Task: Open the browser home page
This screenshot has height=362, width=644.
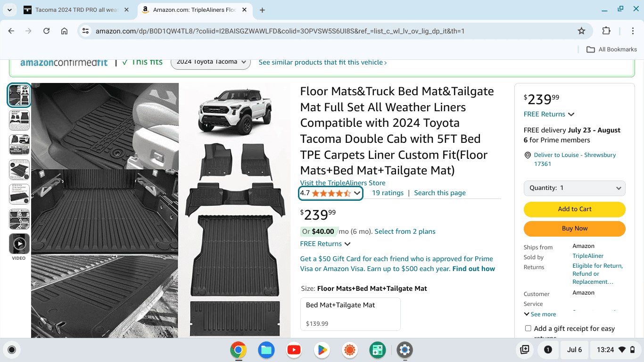Action: point(65,31)
